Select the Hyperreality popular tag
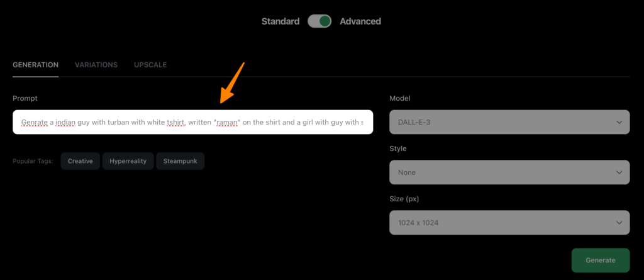This screenshot has height=280, width=644. 128,161
